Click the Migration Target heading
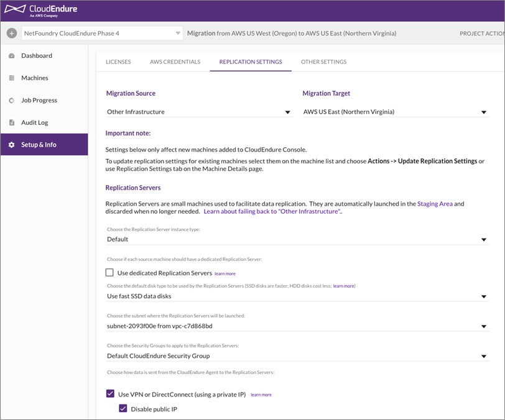 (327, 93)
